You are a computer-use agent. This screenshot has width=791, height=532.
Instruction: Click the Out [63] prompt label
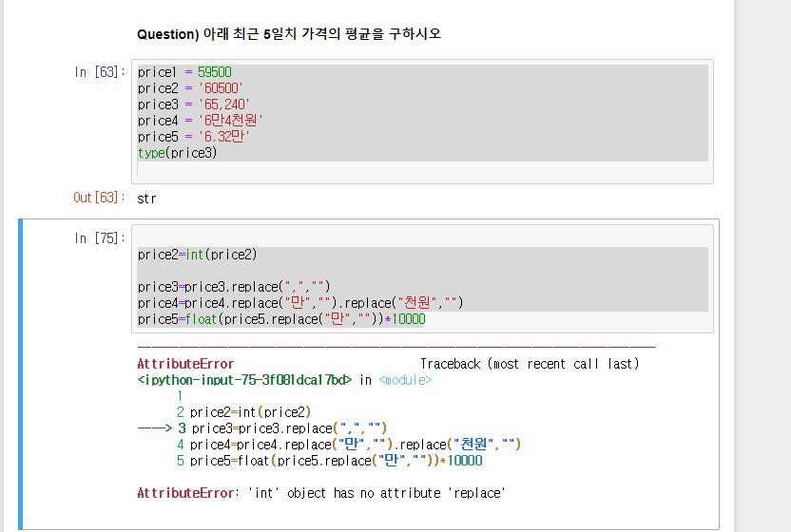click(99, 198)
